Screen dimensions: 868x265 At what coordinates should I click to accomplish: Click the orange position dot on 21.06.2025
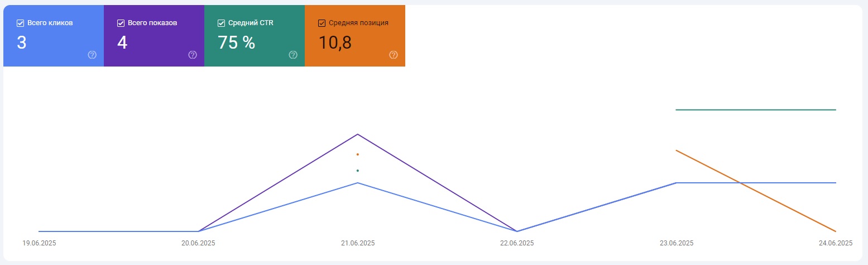click(357, 154)
